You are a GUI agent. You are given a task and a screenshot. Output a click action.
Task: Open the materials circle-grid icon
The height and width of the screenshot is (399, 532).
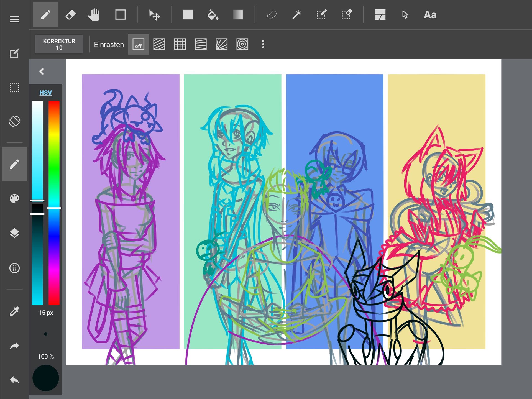tap(14, 268)
